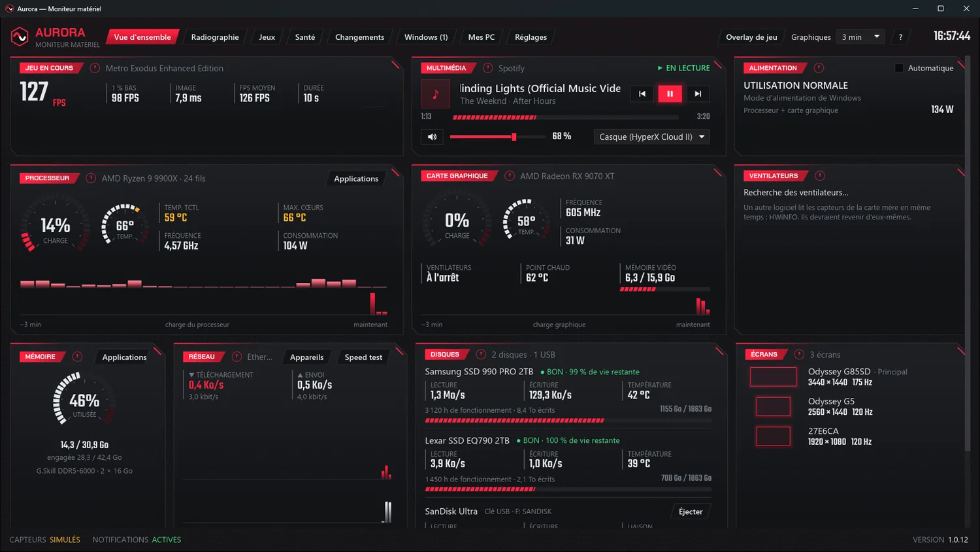Open info icon next to Jeu en cours
The image size is (980, 552).
[x=95, y=68]
